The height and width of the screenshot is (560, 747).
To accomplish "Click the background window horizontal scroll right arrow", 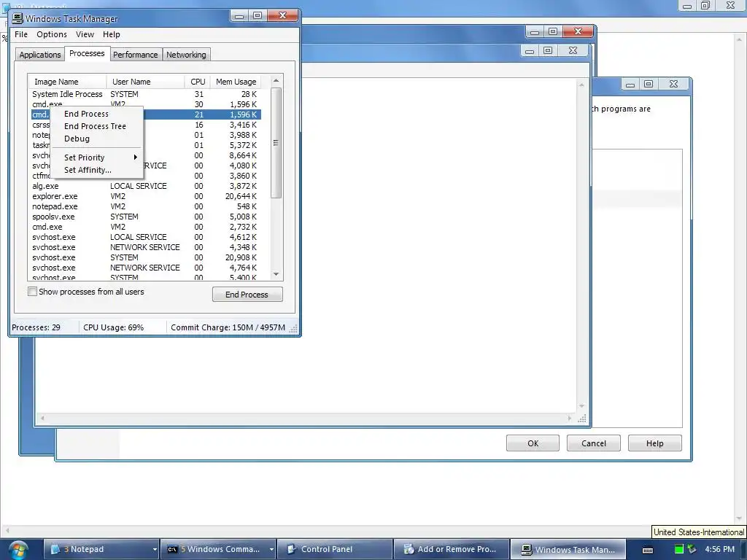I will click(570, 418).
